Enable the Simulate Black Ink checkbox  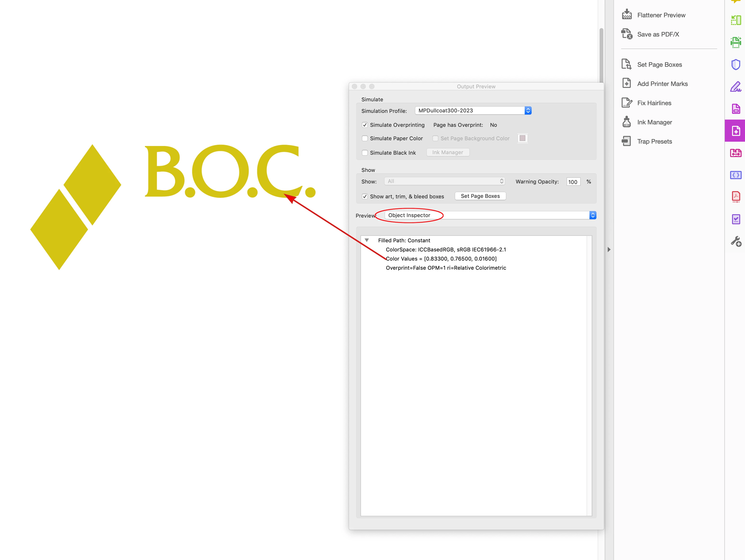(365, 153)
